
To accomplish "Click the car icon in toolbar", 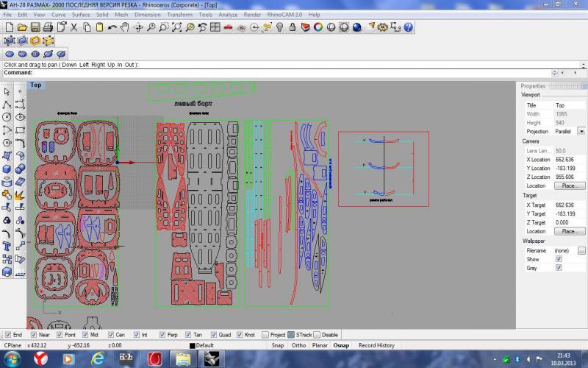I will [228, 27].
